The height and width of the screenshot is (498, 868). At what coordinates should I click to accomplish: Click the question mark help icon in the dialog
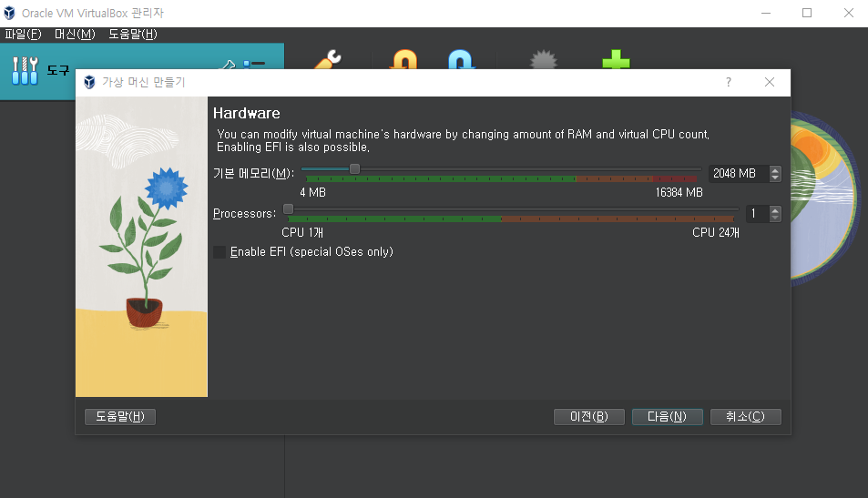coord(729,83)
